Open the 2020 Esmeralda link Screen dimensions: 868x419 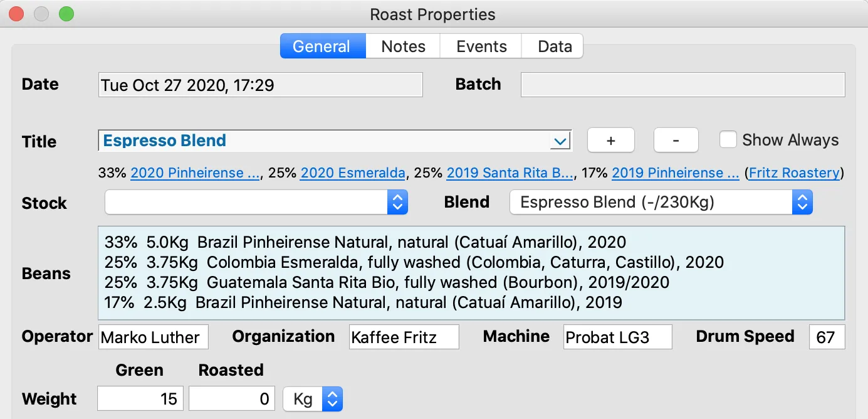click(x=352, y=173)
